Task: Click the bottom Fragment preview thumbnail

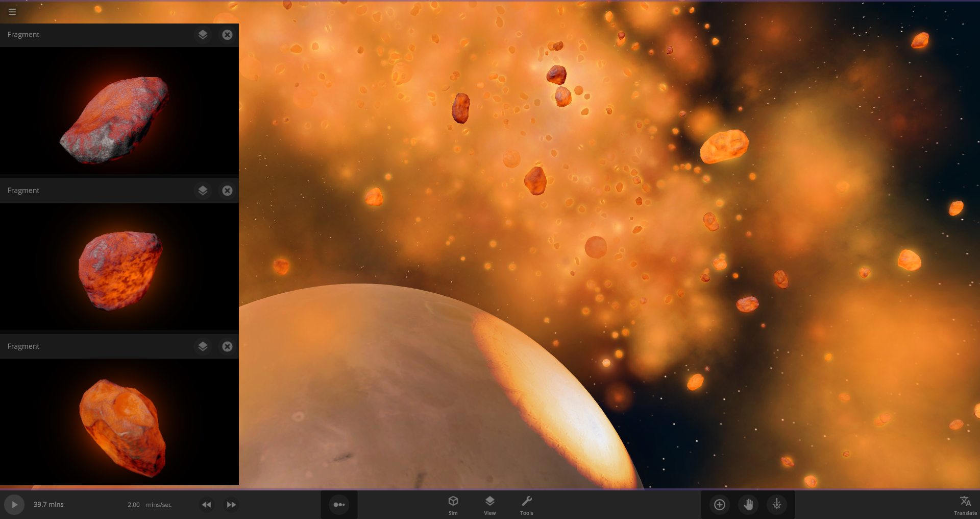Action: point(119,422)
